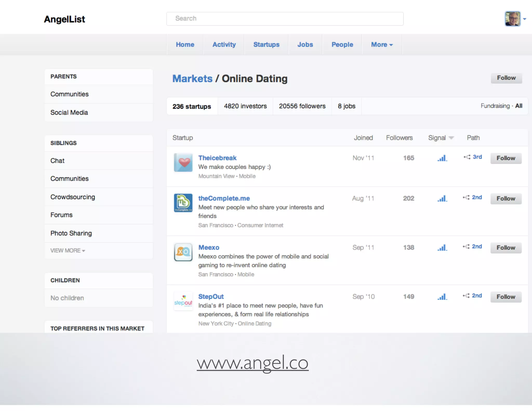Open the StepOut startup link
532x411 pixels.
pos(211,297)
